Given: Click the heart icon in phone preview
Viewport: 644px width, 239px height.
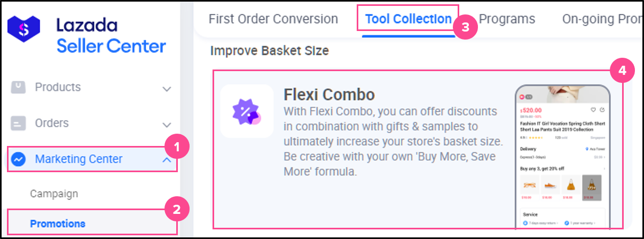Looking at the screenshot, I should tap(592, 110).
